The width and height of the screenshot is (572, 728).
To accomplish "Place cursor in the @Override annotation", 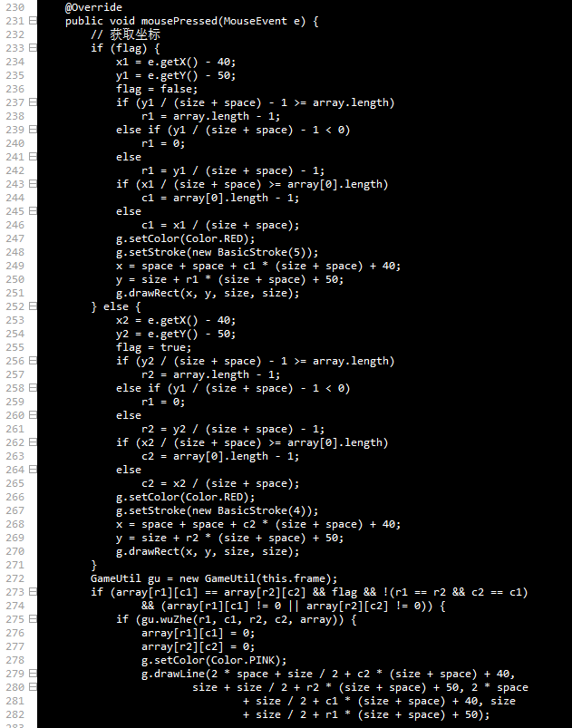I will pyautogui.click(x=93, y=7).
